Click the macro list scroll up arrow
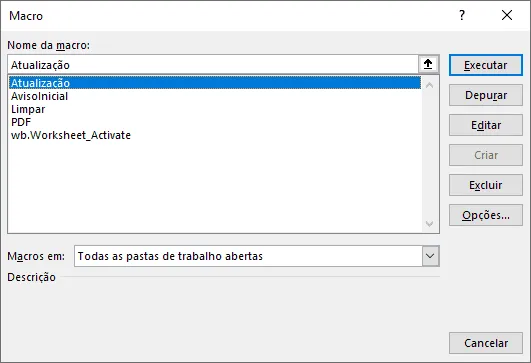Screen dimensions: 531x363 (x=429, y=85)
